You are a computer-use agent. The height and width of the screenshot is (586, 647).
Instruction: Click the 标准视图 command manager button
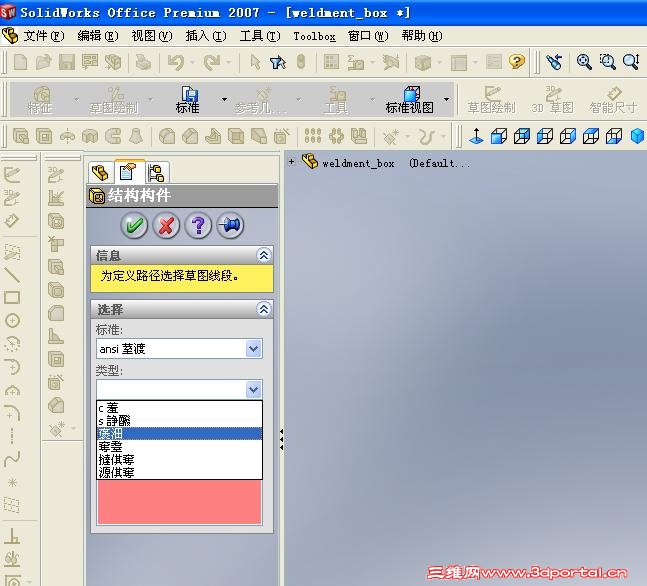pyautogui.click(x=410, y=99)
